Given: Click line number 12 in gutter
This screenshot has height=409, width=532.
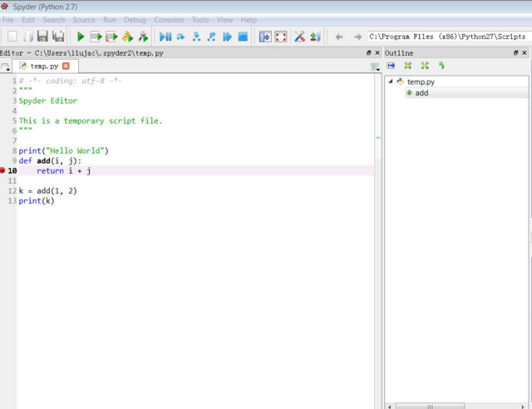Looking at the screenshot, I should (x=12, y=190).
